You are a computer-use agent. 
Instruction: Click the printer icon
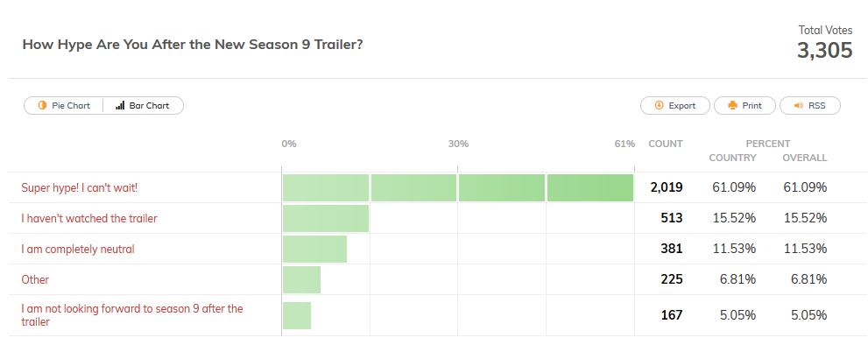[x=732, y=106]
